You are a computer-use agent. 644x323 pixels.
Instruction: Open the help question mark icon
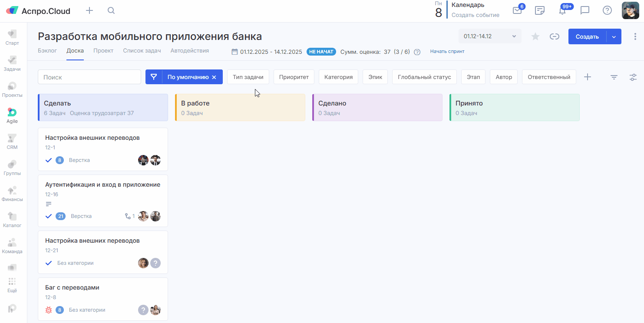click(607, 11)
